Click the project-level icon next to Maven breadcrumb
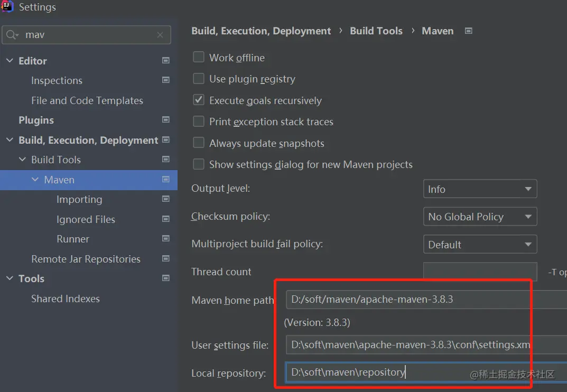The width and height of the screenshot is (567, 392). pyautogui.click(x=468, y=31)
